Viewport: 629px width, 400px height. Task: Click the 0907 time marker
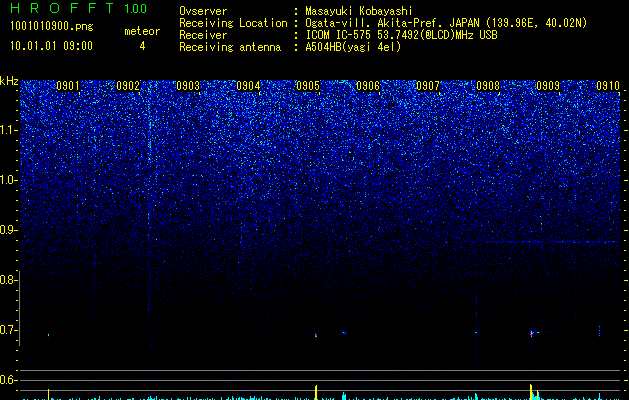(428, 86)
